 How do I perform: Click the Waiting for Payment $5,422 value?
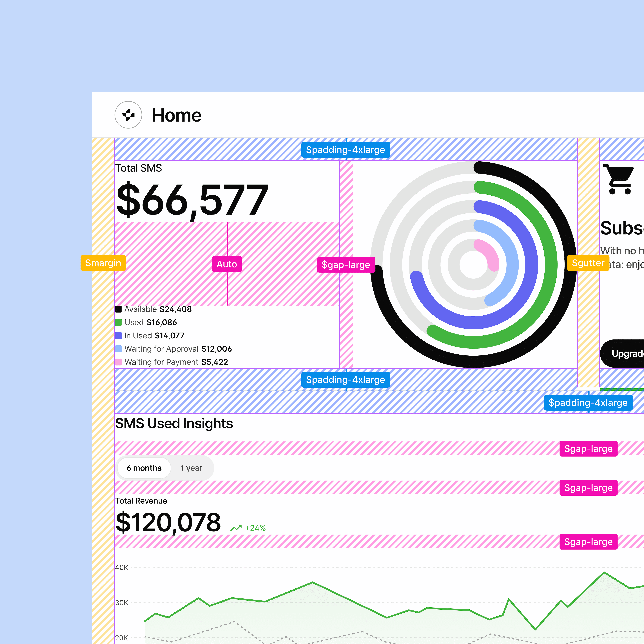coord(215,362)
